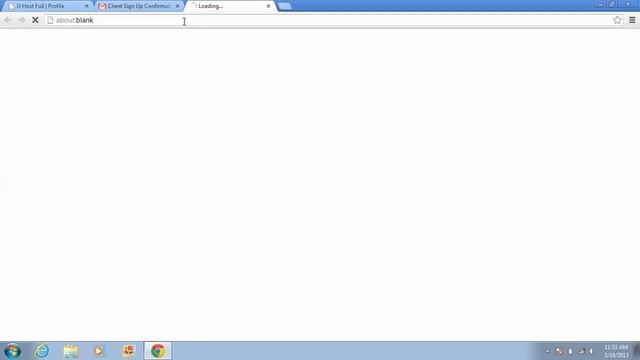Click the browser Forward arrow

point(21,20)
